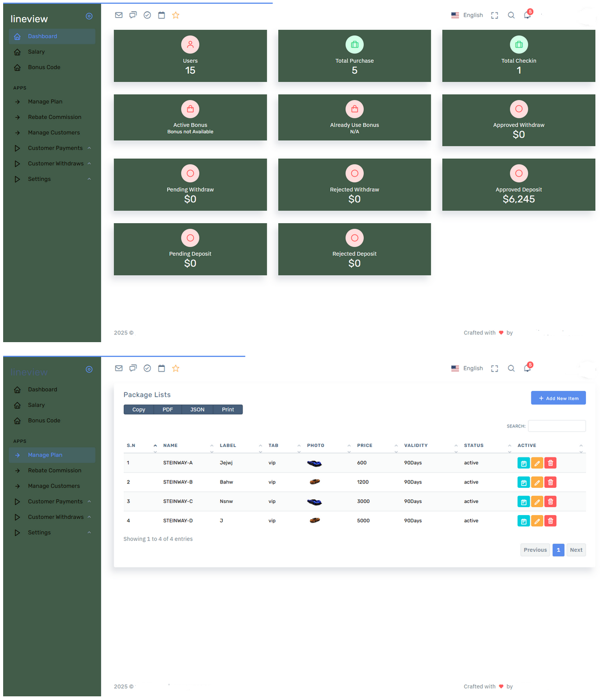
Task: Enter fullscreen with the expand icon
Action: click(494, 15)
